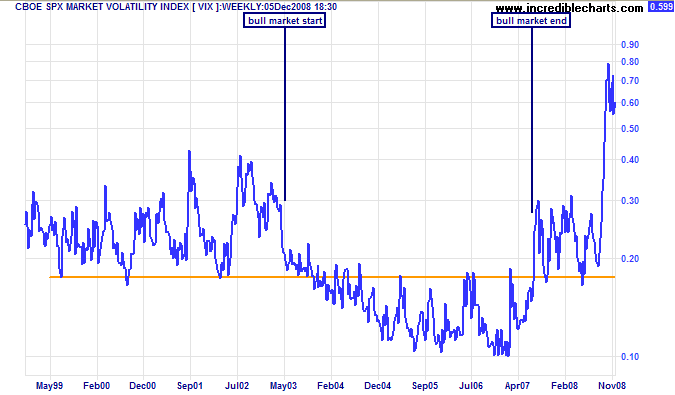Click the orange horizontal support line
The image size is (675, 395).
click(332, 277)
